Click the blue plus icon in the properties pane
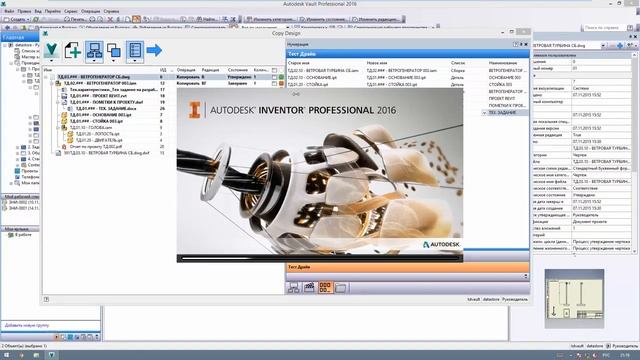640x360 pixels. click(620, 46)
